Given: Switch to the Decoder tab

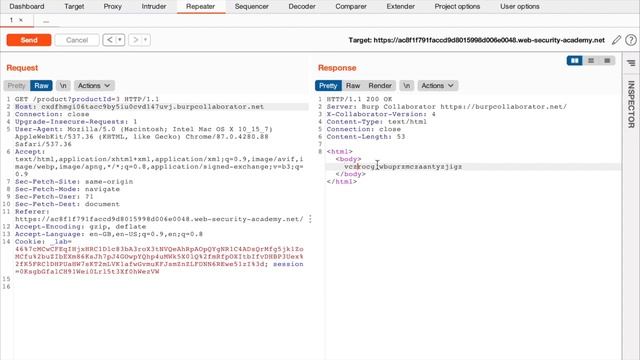Looking at the screenshot, I should coord(302,7).
